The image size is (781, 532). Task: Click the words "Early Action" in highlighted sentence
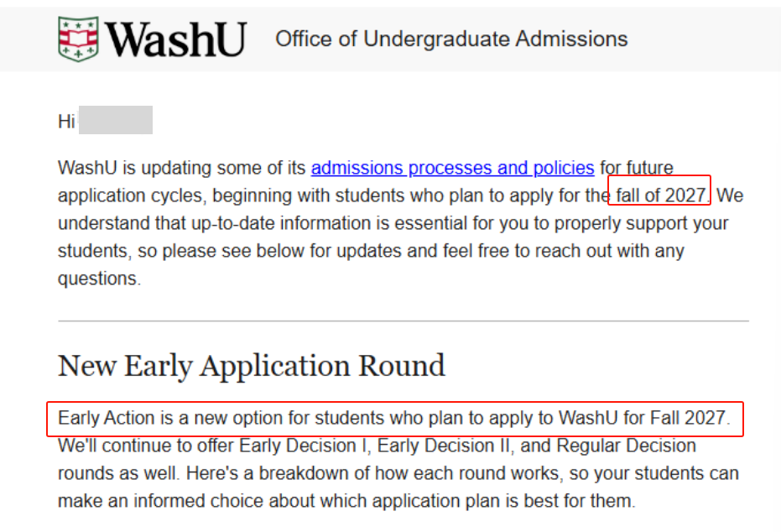pyautogui.click(x=100, y=418)
